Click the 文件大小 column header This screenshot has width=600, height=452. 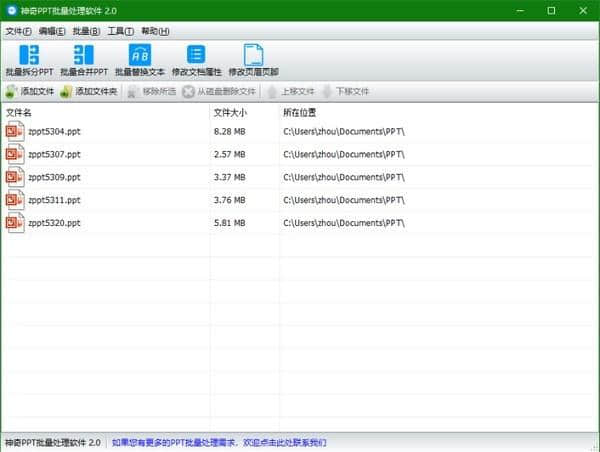click(x=230, y=112)
